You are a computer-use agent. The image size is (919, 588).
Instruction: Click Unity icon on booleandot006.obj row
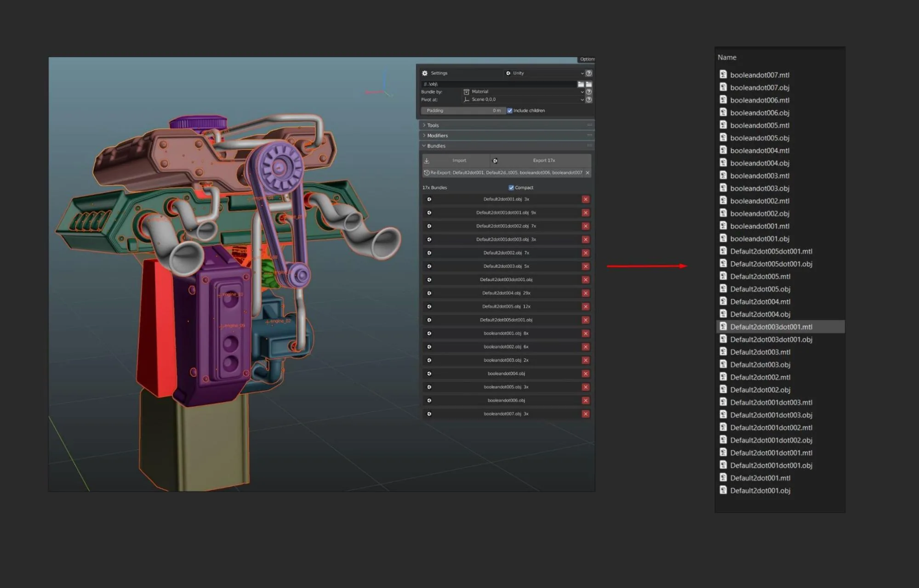[x=429, y=401]
